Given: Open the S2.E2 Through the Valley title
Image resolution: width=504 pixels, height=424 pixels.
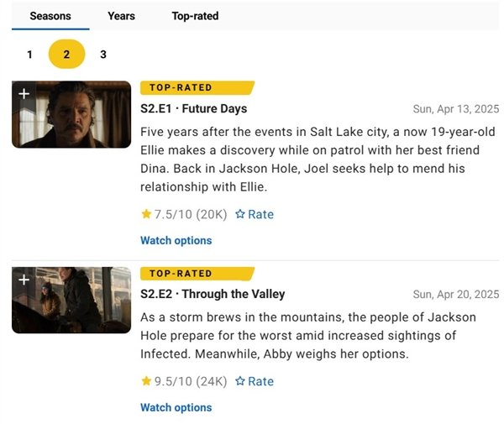Looking at the screenshot, I should tap(213, 294).
